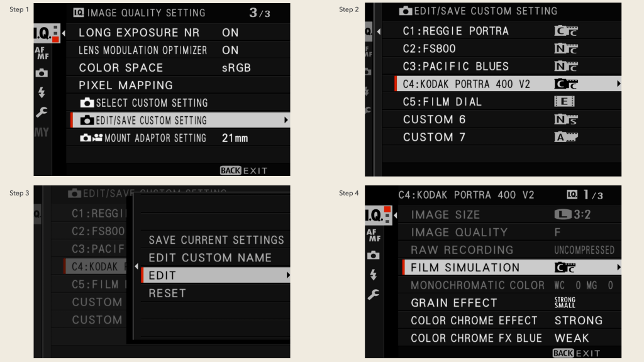Open C1:REGGIE PORTRA in Step 2 list
The height and width of the screenshot is (362, 644).
pyautogui.click(x=455, y=31)
